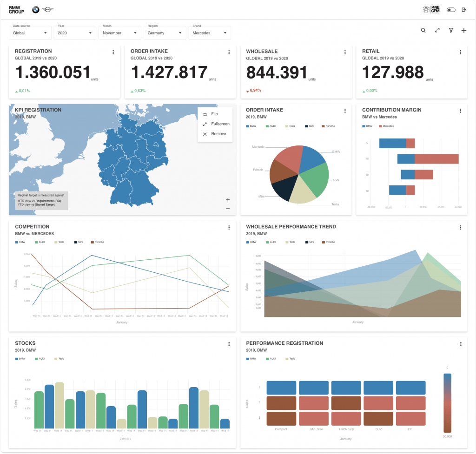Toggle AUDI legend in Order Intake pie

coord(271,126)
